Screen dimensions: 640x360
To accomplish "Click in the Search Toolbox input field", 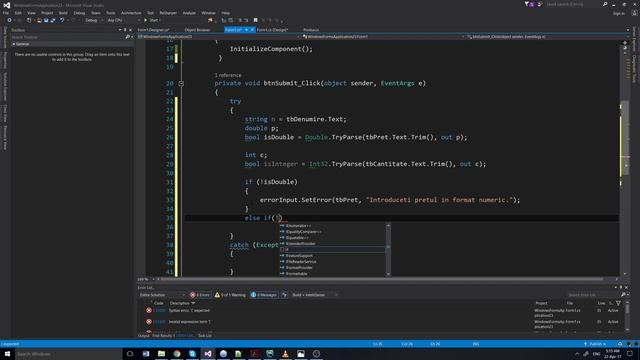I will pos(67,37).
